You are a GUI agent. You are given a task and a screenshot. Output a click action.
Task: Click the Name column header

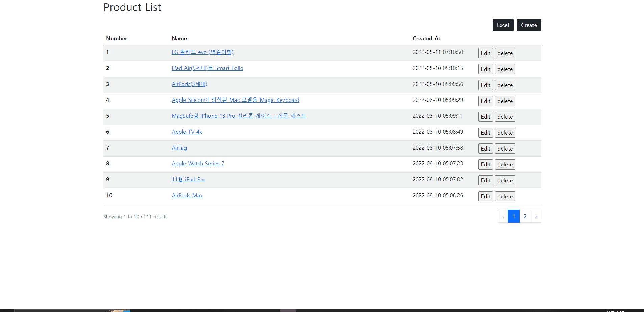[179, 38]
